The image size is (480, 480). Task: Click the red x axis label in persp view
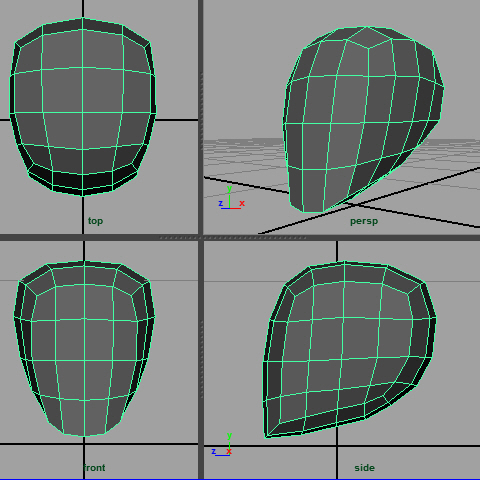click(x=242, y=203)
